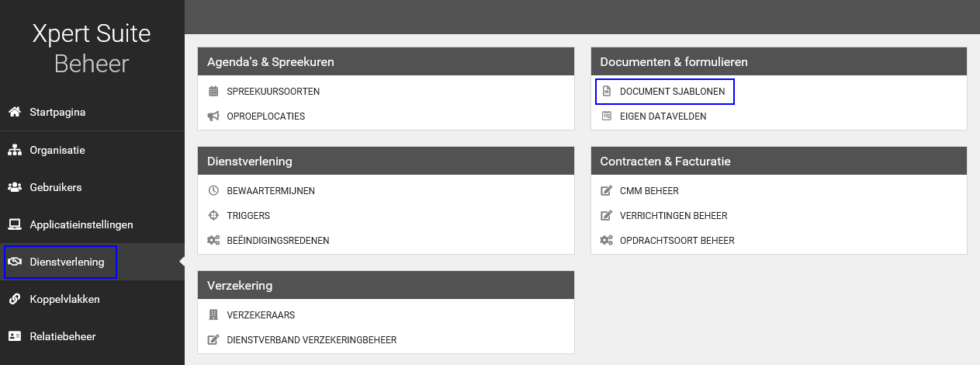This screenshot has height=365, width=980.
Task: Click the people icon beside Gebruikers
Action: (14, 187)
